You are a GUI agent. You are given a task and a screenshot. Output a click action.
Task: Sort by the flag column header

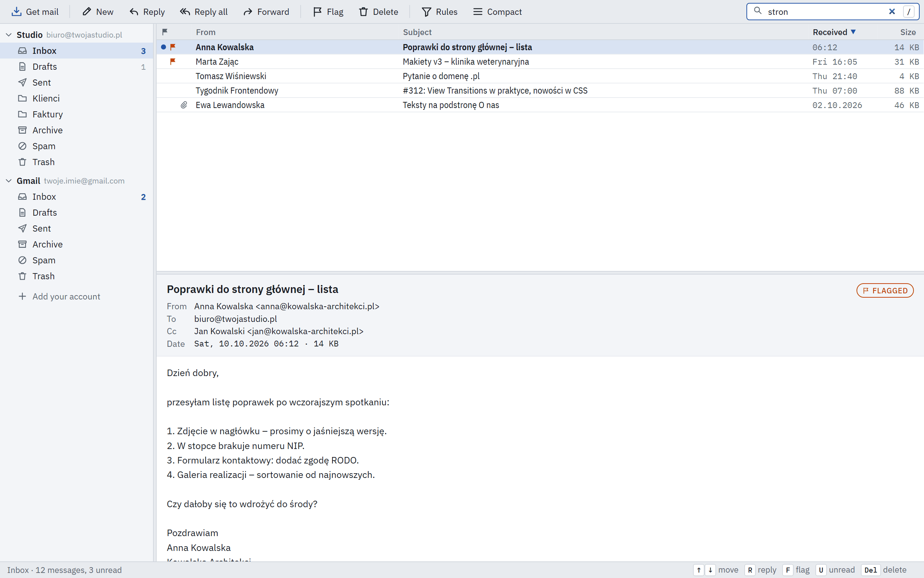[165, 32]
